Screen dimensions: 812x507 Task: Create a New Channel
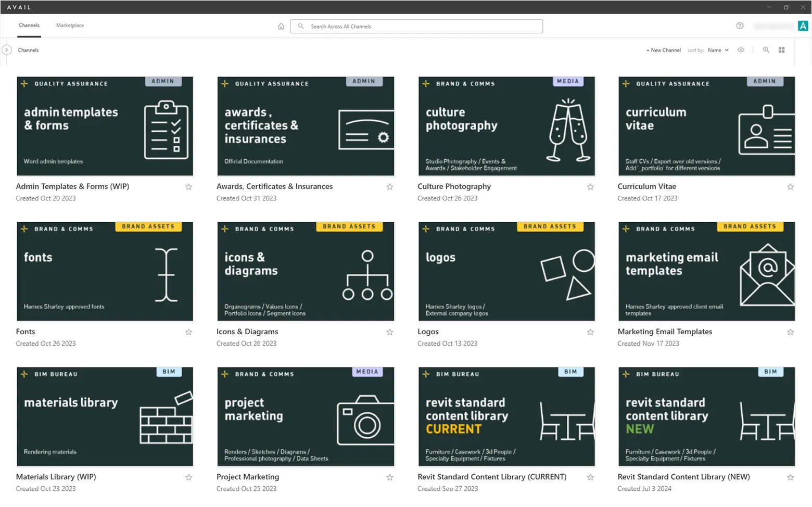664,50
